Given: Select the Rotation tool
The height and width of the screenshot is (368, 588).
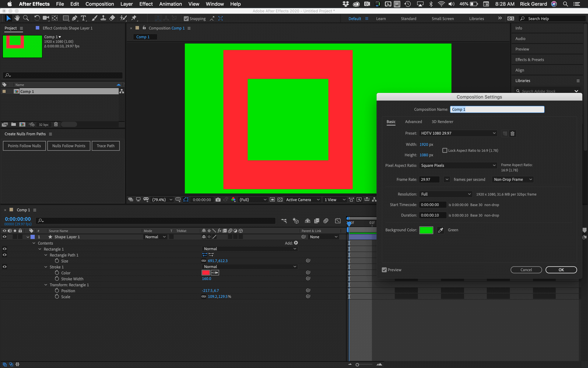Looking at the screenshot, I should [36, 18].
